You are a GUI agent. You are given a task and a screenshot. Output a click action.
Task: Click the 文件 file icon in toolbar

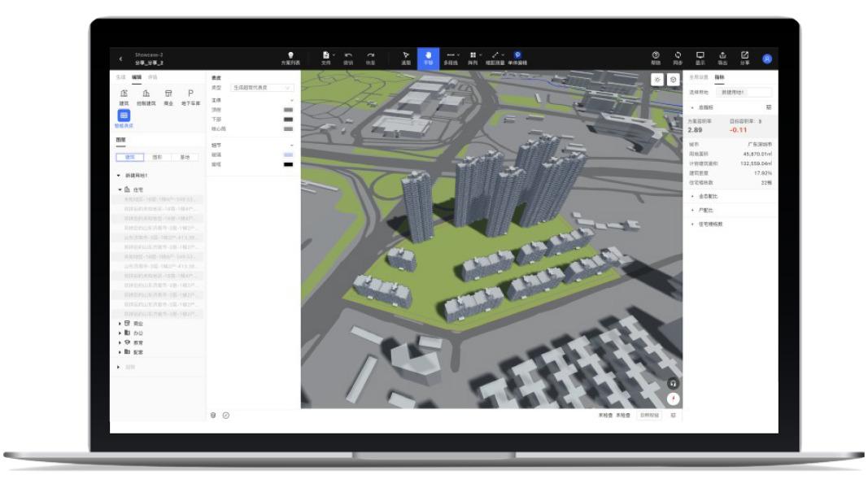coord(326,55)
